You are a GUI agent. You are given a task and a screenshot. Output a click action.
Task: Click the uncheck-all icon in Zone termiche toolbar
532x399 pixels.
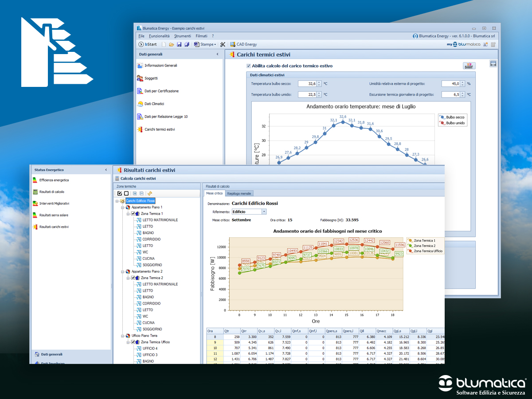click(x=126, y=193)
